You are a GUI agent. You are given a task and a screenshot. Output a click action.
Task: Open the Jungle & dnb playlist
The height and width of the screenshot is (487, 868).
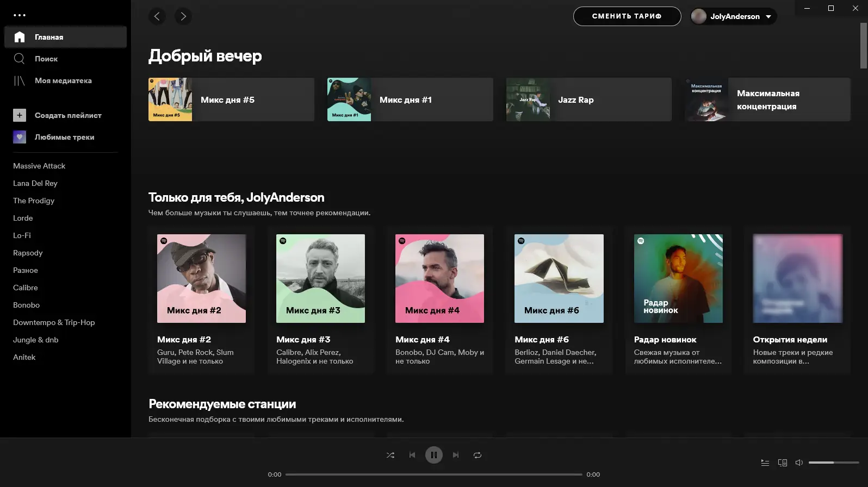point(36,340)
